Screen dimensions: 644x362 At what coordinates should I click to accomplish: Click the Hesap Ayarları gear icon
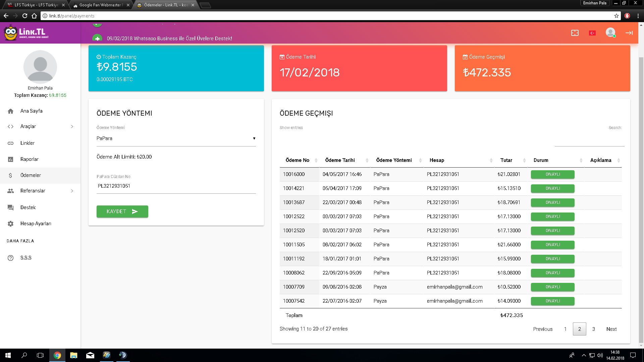point(11,224)
